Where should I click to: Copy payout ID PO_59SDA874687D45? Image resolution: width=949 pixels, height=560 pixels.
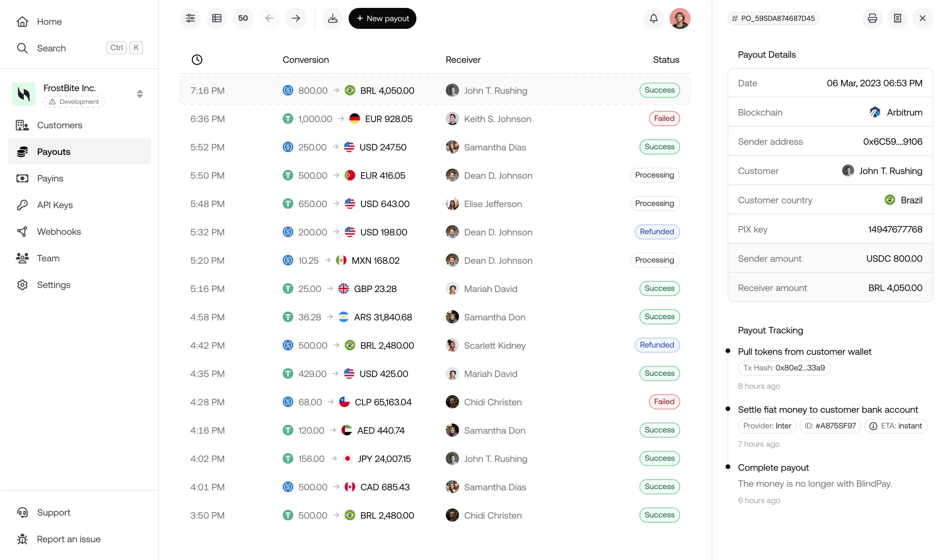(773, 18)
